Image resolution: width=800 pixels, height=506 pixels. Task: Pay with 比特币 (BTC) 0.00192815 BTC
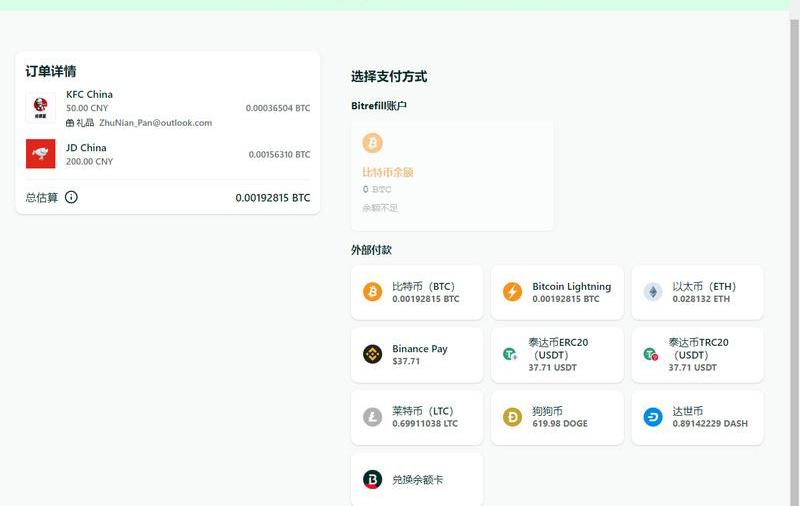[417, 292]
